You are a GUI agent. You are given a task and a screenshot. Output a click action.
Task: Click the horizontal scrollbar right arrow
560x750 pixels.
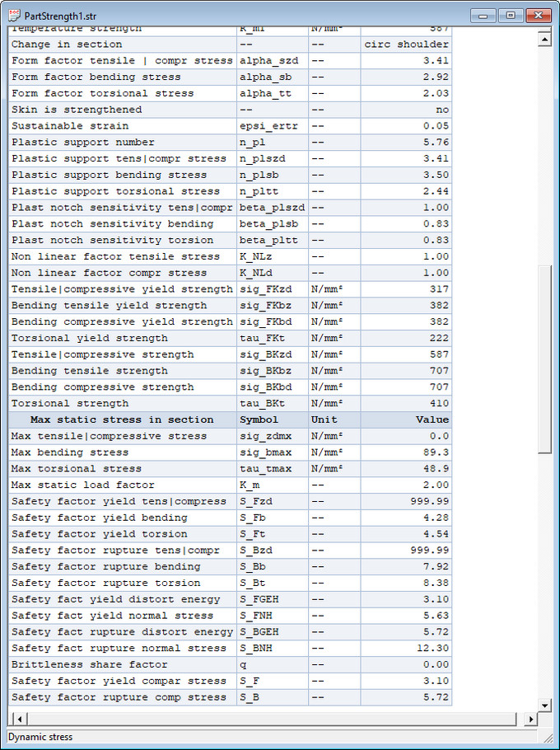[x=530, y=720]
